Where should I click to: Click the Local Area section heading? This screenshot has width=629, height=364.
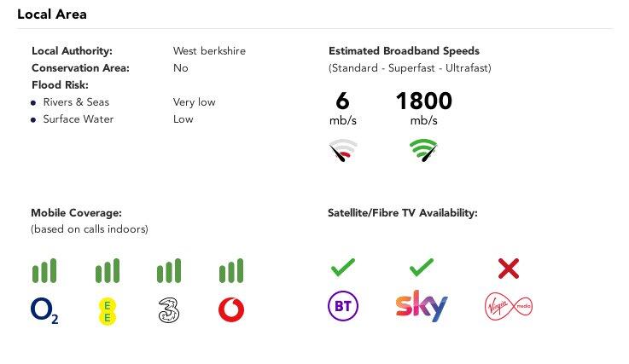[52, 14]
